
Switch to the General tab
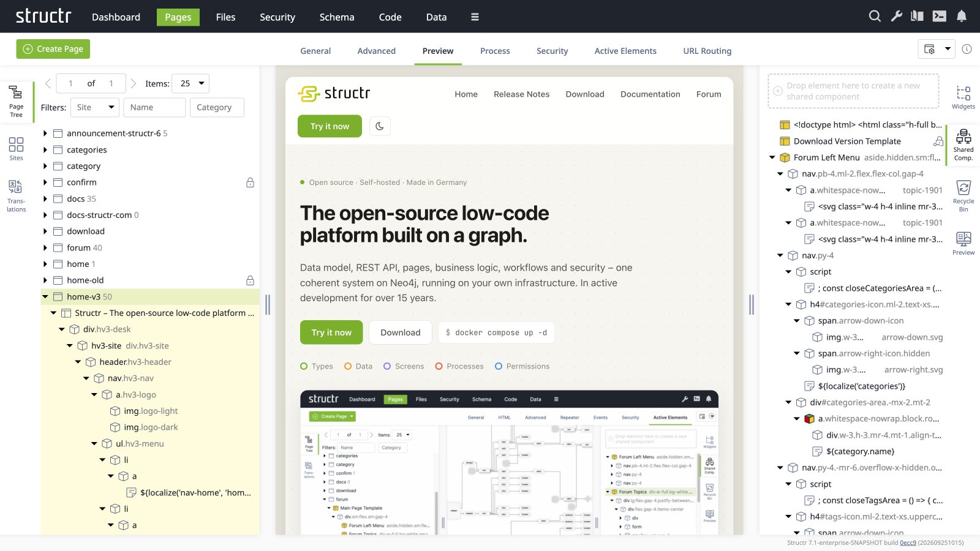click(x=315, y=51)
